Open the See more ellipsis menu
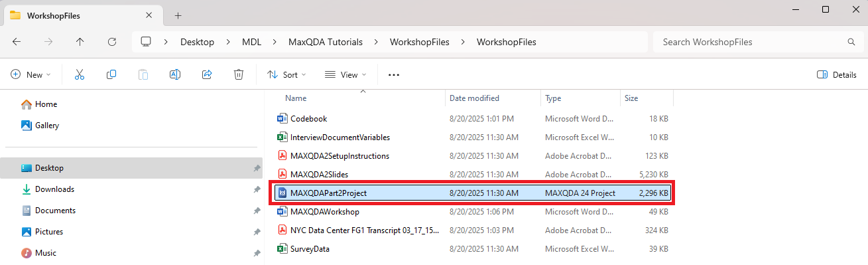This screenshot has width=868, height=265. [x=394, y=75]
